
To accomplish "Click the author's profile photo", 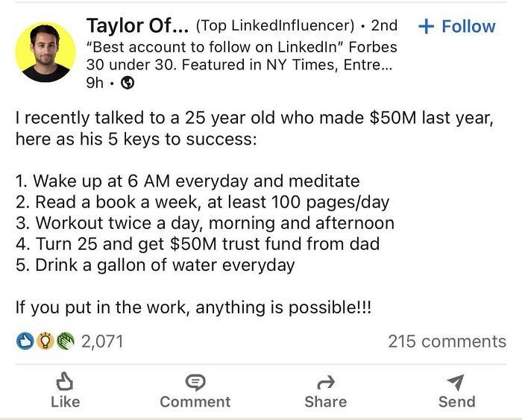I will [x=45, y=52].
